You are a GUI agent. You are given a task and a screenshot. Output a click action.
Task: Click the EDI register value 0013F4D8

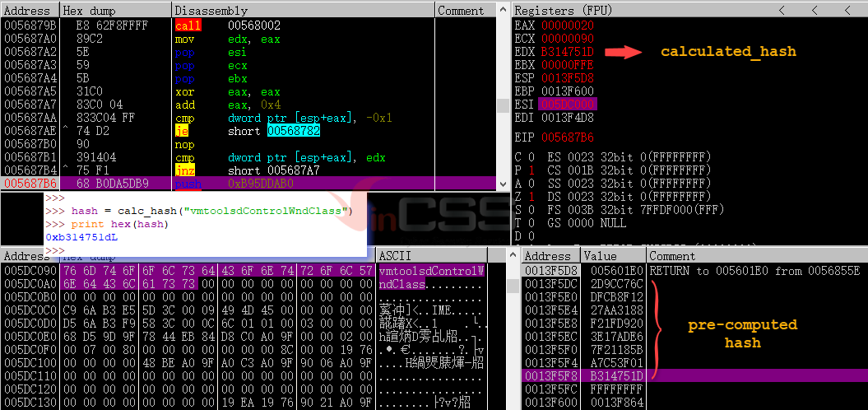568,118
